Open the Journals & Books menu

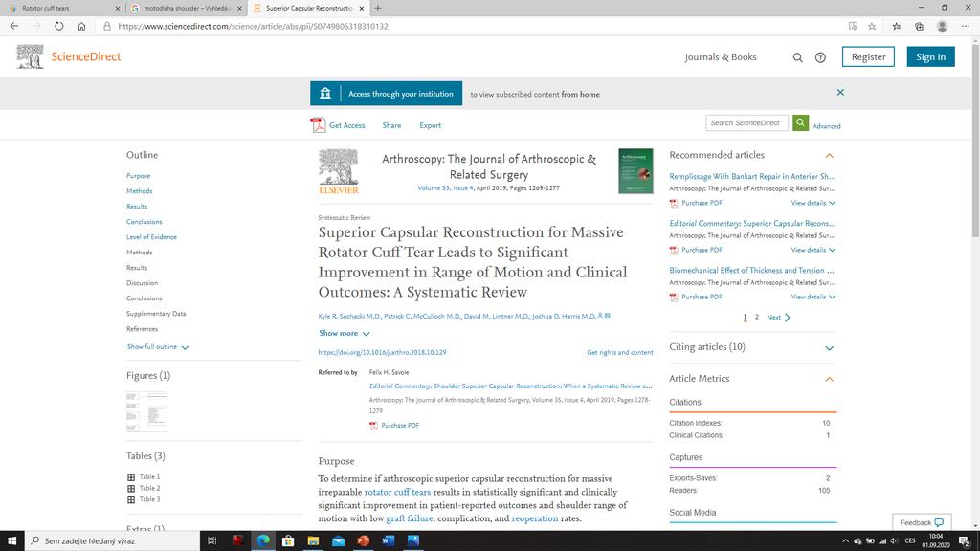point(721,56)
